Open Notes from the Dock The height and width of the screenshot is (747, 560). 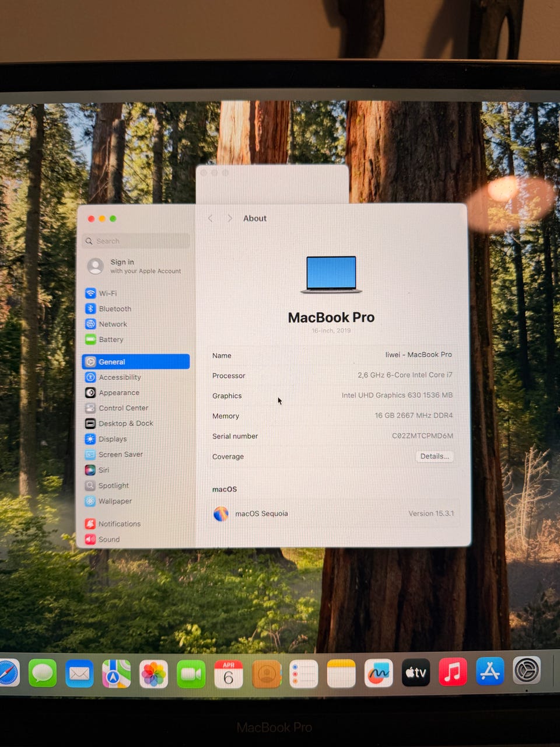[341, 674]
